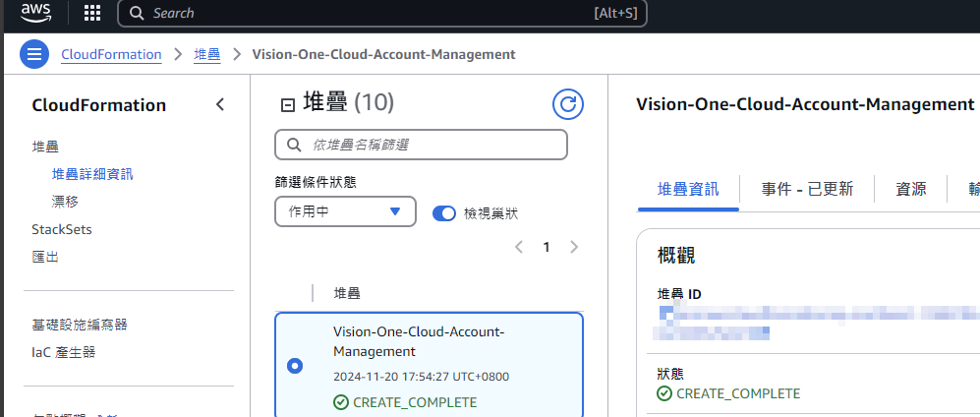Image resolution: width=980 pixels, height=417 pixels.
Task: Switch to the 資源 tab
Action: (910, 189)
